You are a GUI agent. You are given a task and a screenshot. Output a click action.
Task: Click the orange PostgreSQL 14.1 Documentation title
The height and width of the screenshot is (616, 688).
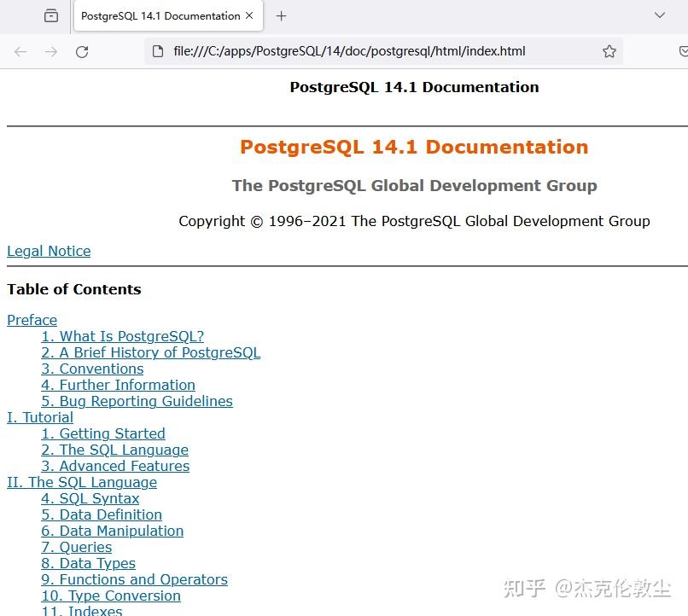pos(414,147)
